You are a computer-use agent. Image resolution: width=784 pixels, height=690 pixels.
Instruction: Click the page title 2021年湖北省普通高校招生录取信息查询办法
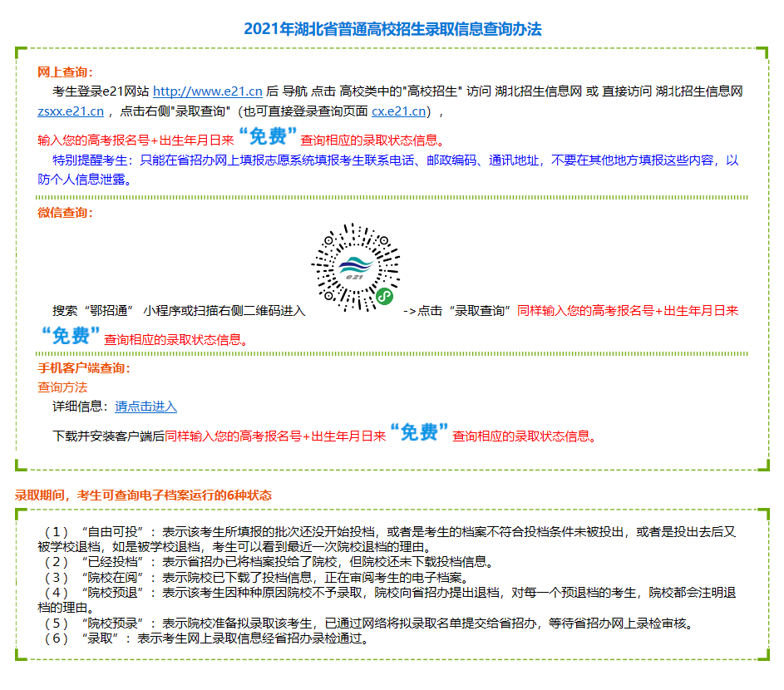[x=392, y=29]
